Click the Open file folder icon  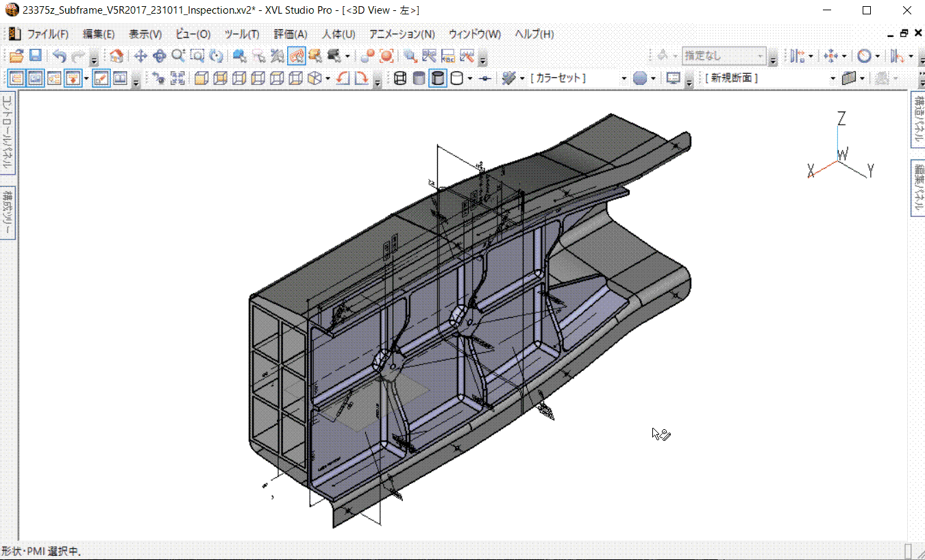pyautogui.click(x=16, y=56)
